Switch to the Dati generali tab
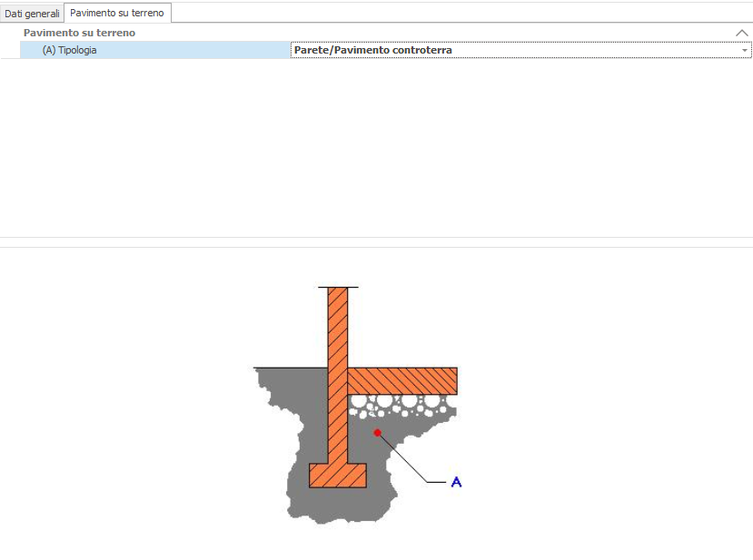753x560 pixels. click(32, 14)
